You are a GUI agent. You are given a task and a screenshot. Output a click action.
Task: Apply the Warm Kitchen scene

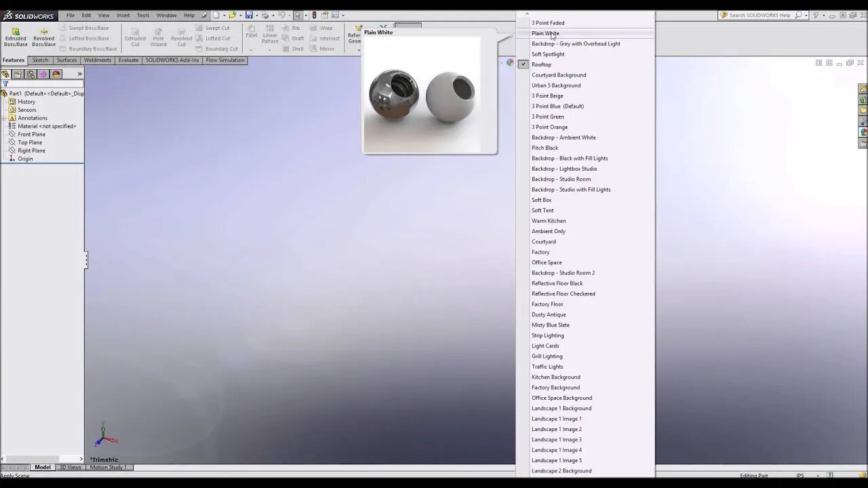(586, 221)
